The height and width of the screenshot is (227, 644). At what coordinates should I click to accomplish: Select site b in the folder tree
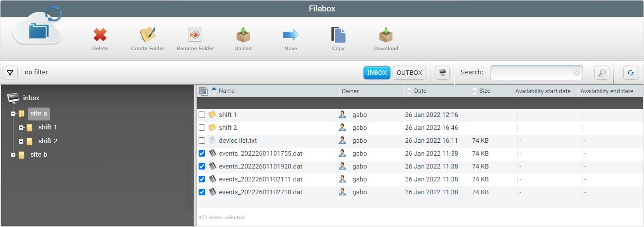click(39, 155)
